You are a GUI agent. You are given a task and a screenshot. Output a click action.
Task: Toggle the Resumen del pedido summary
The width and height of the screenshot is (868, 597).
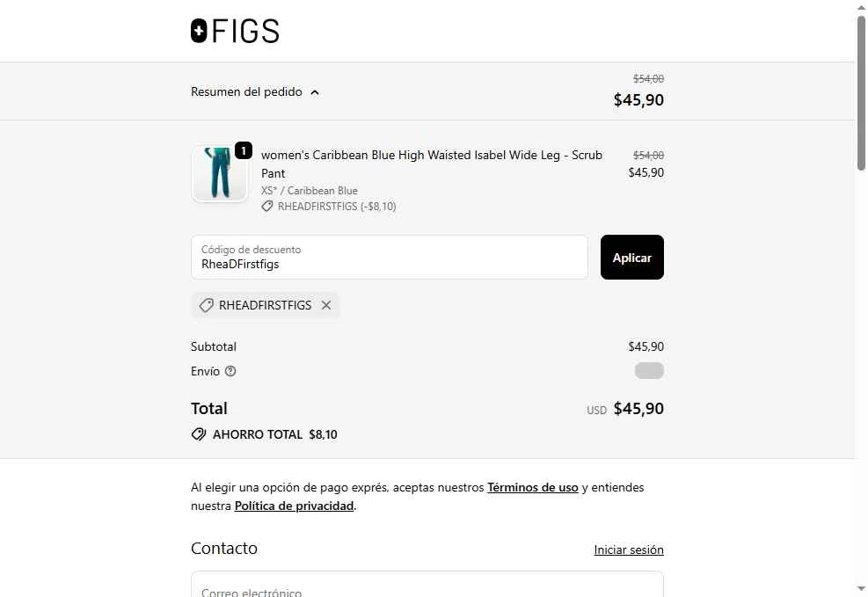246,92
